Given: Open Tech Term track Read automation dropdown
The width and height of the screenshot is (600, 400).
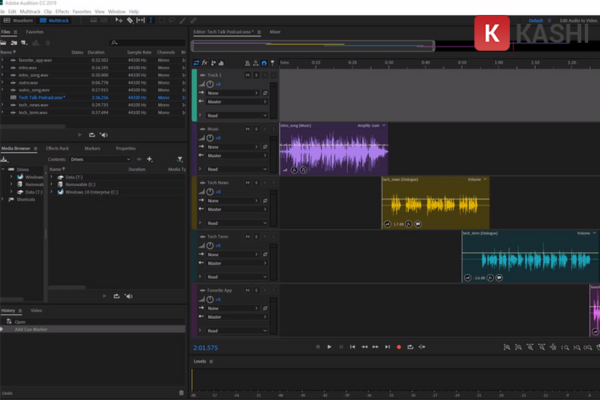Looking at the screenshot, I should 236,277.
